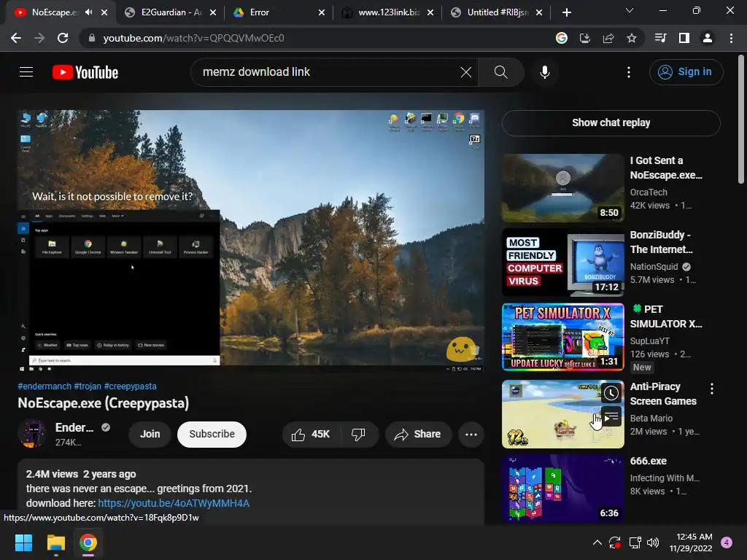Bookmark this page with star

[631, 38]
